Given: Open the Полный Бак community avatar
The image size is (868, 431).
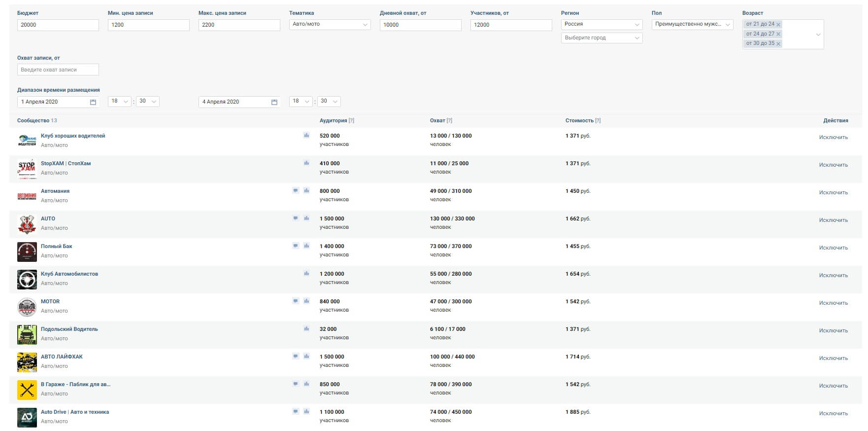Looking at the screenshot, I should point(27,251).
